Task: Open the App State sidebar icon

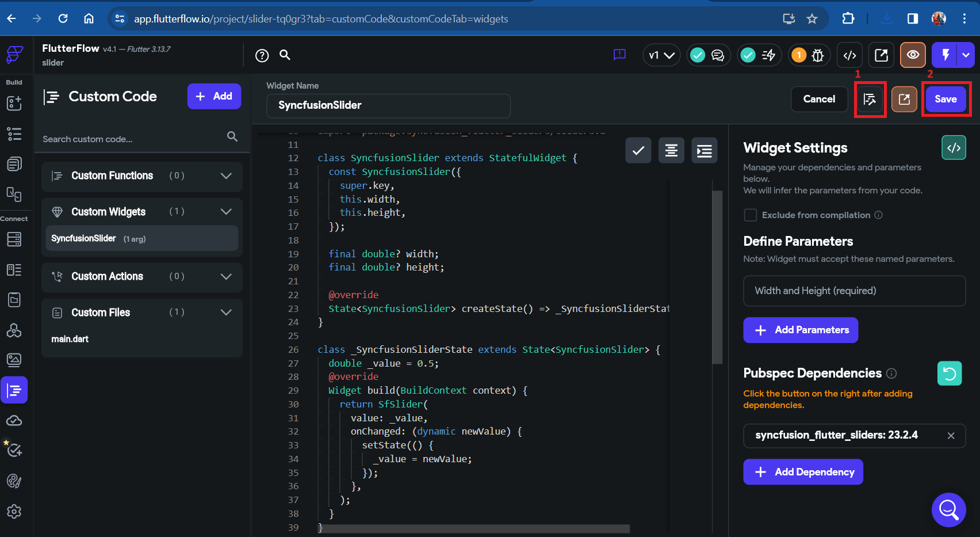Action: 14,300
